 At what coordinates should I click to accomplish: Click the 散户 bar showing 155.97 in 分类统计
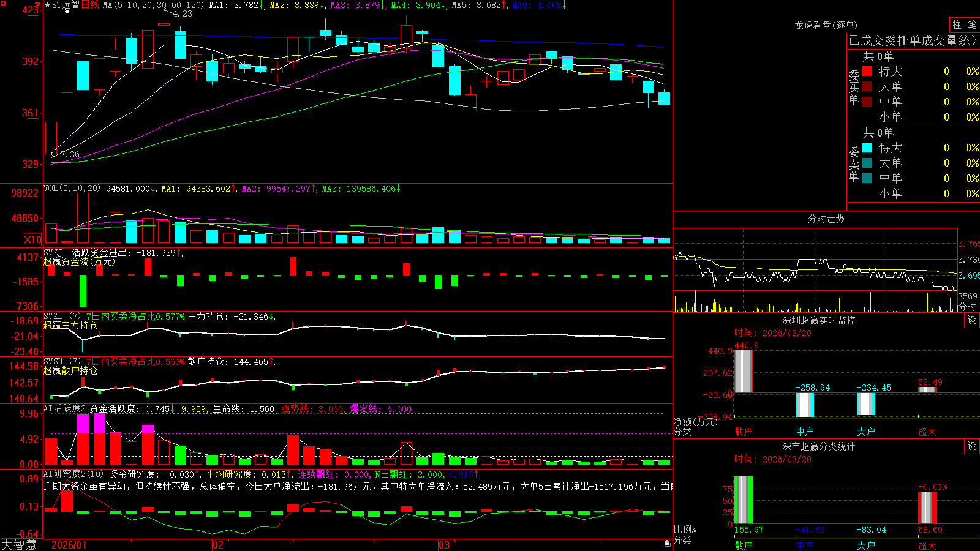click(743, 500)
